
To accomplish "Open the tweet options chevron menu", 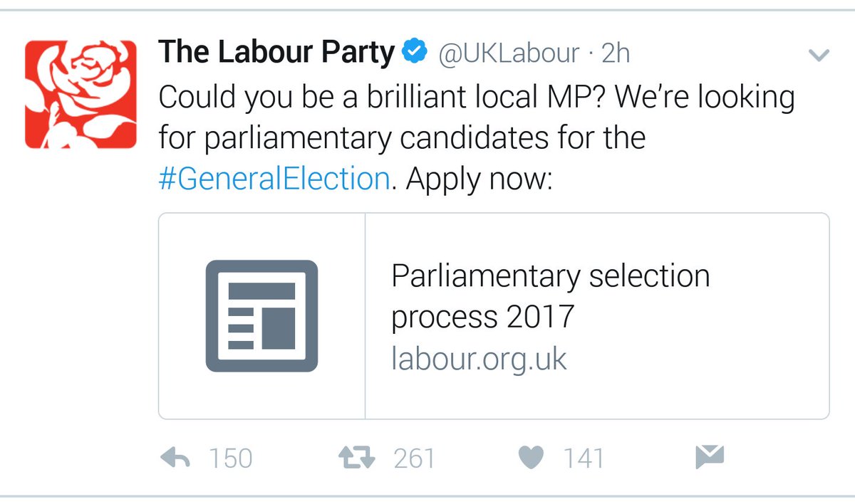I will [820, 55].
